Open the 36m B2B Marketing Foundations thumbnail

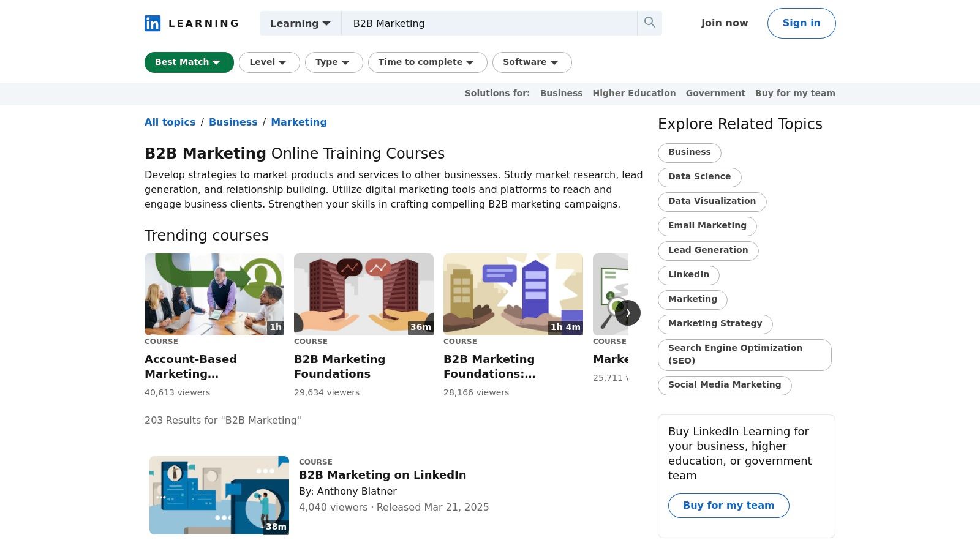[364, 294]
